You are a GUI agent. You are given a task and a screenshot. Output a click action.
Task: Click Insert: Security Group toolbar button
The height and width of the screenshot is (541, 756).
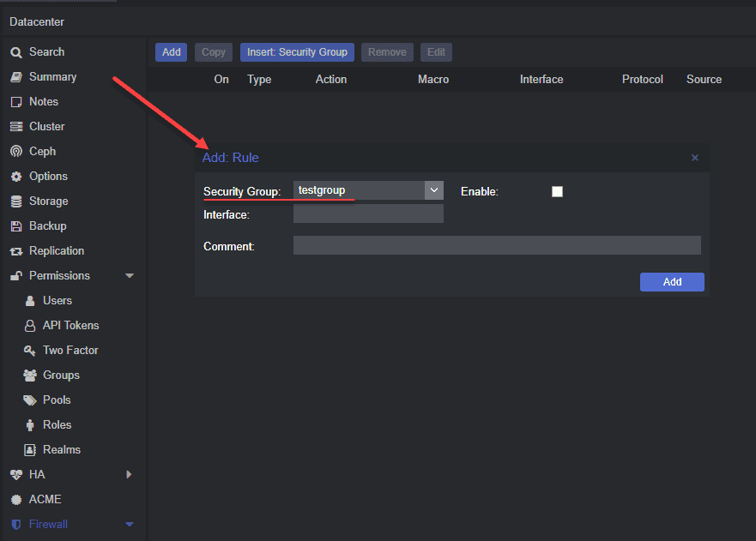[297, 52]
